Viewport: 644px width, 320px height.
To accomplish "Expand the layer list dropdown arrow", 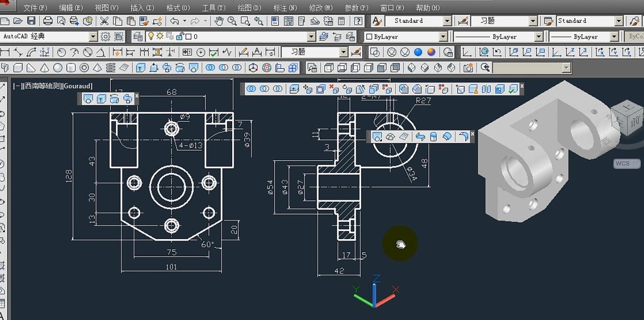I will [312, 36].
